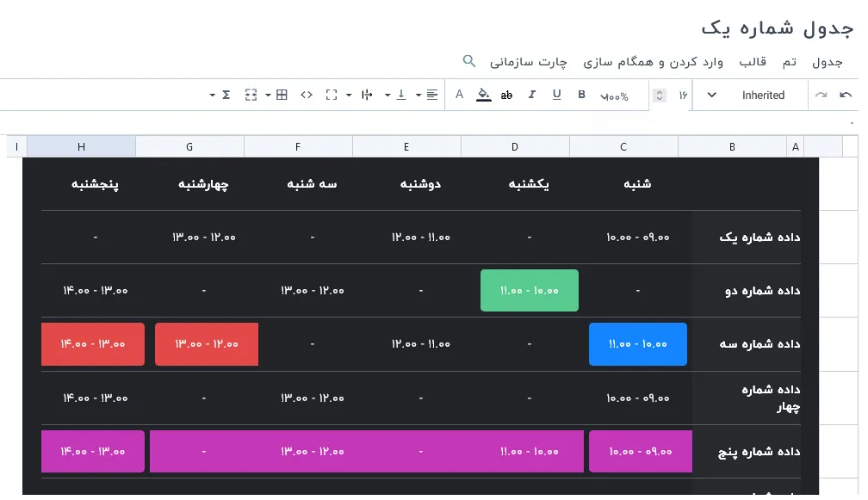Screen dimensions: 868x500
Task: Click the magenta ۱۰.۰۰ - ۰۹.۰۰ cell
Action: [641, 451]
